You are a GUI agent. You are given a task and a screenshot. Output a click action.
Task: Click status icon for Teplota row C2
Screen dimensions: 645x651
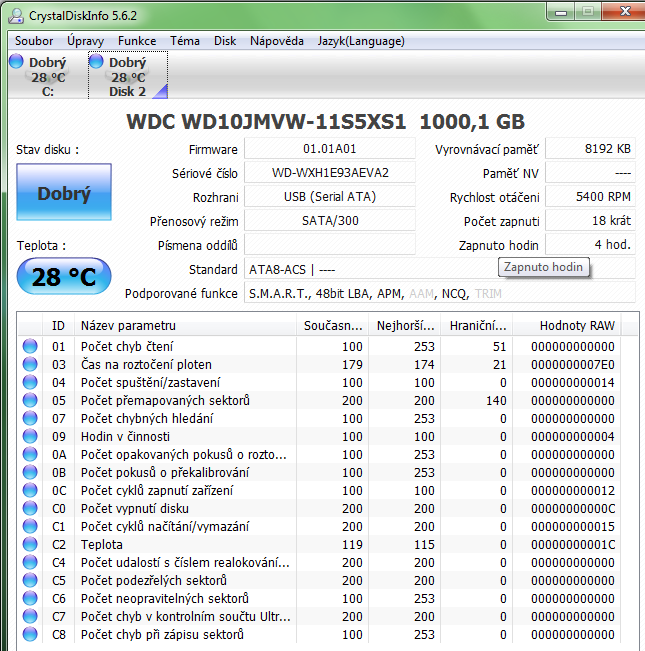click(30, 544)
